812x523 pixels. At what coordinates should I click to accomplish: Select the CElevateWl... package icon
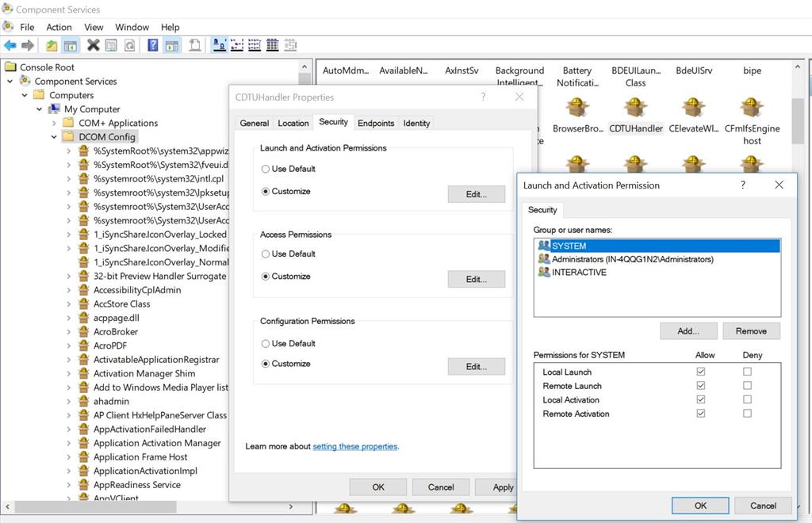click(x=693, y=108)
